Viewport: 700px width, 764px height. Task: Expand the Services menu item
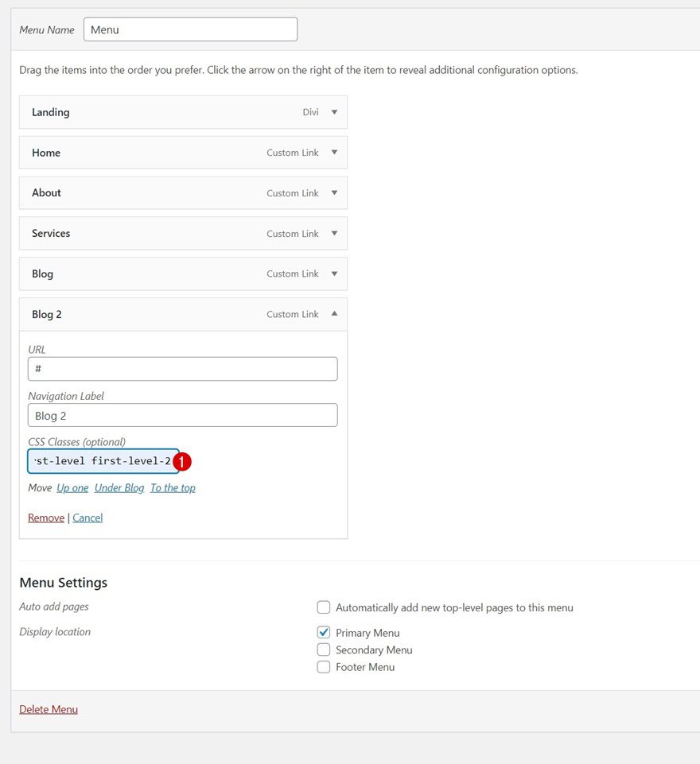333,233
